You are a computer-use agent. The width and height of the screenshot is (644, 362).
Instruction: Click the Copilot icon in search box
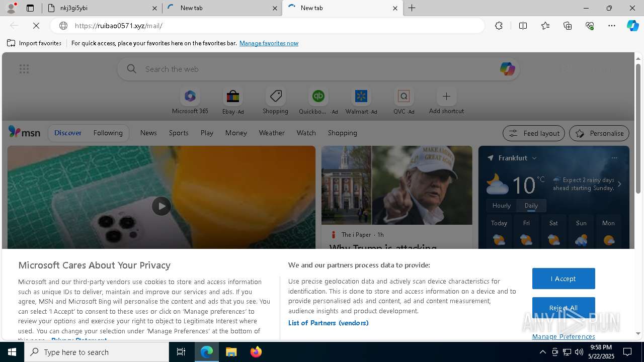click(507, 69)
